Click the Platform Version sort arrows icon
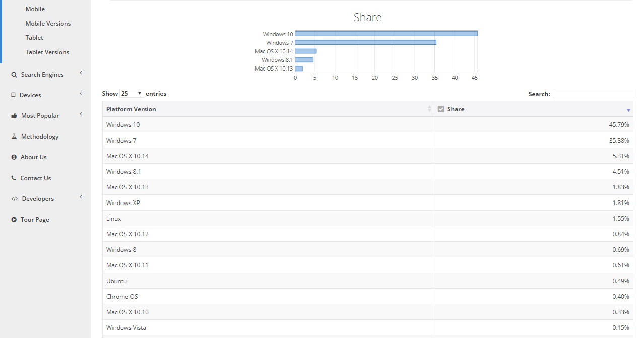The height and width of the screenshot is (338, 644). (429, 109)
